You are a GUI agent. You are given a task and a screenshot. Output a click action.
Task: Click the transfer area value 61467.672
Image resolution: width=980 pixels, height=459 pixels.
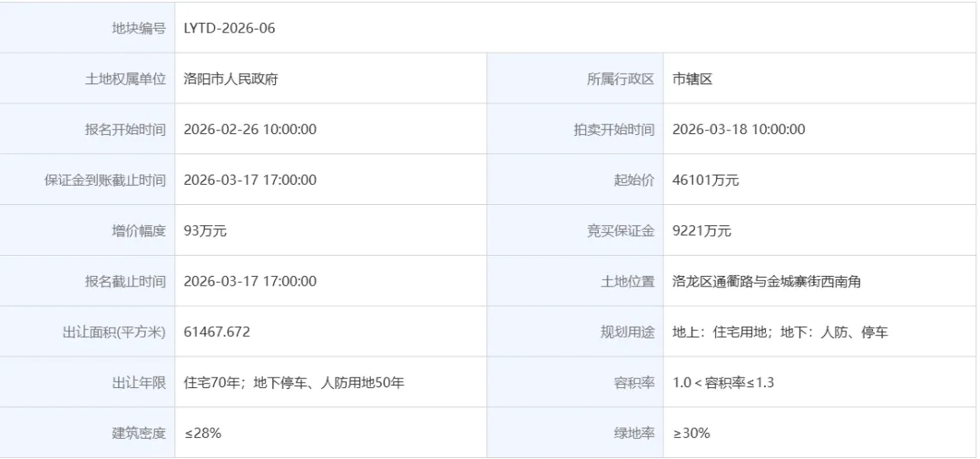(217, 332)
